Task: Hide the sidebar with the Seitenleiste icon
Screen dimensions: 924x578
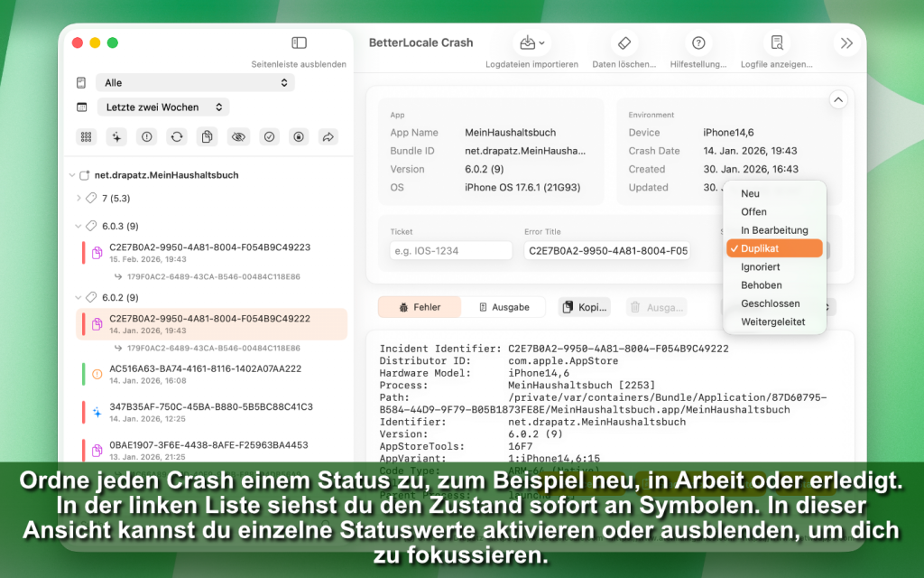Action: click(x=299, y=43)
